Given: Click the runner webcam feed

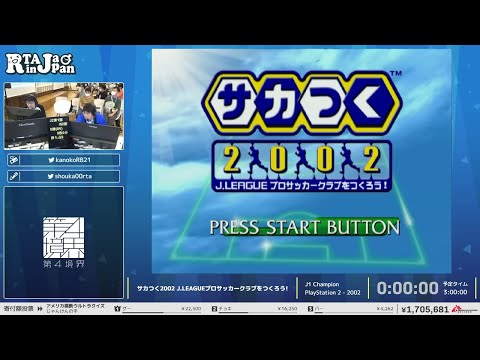Looking at the screenshot, I should point(64,116).
